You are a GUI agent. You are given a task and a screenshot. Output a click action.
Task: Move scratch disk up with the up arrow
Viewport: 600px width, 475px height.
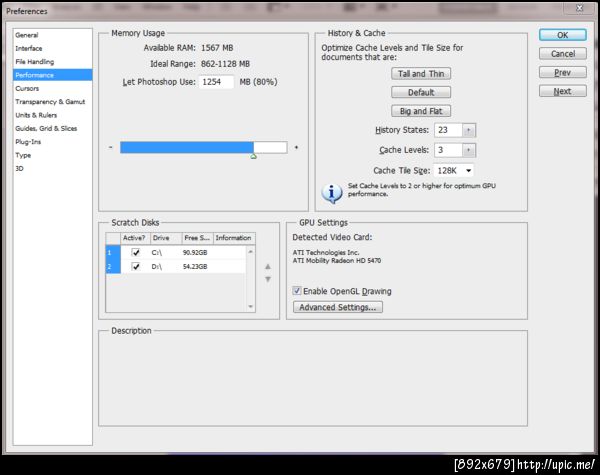pyautogui.click(x=268, y=267)
